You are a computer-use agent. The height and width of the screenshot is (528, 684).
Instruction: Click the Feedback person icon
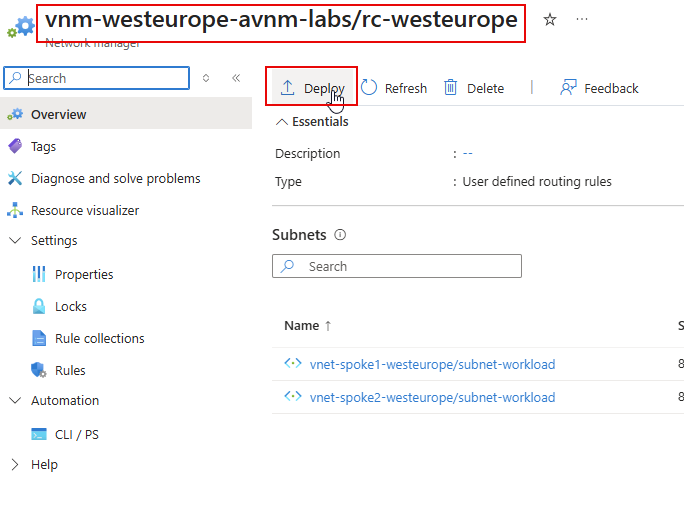coord(568,87)
